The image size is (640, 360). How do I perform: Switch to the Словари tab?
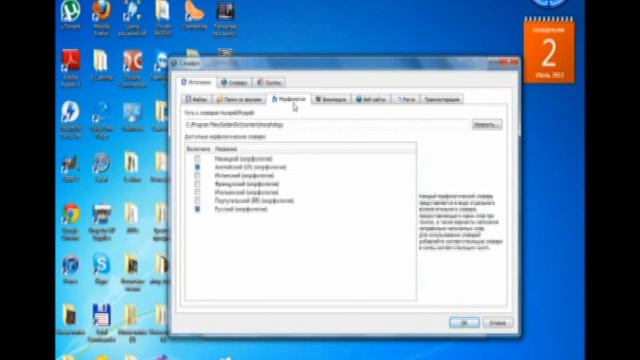click(234, 82)
